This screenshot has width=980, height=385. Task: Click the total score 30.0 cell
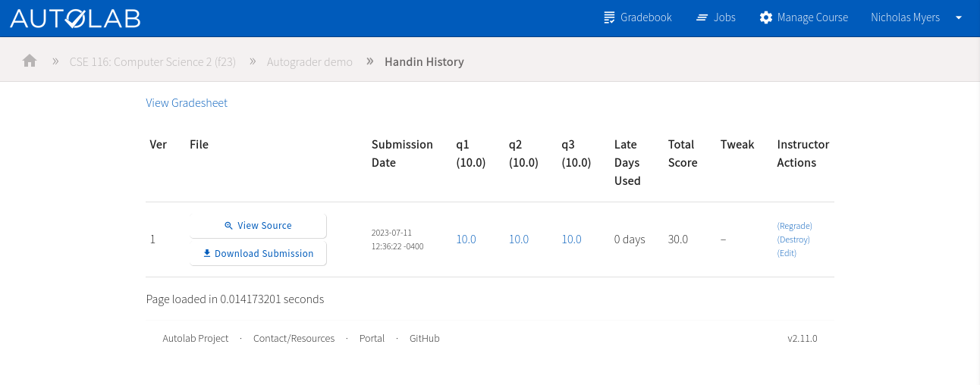pyautogui.click(x=678, y=239)
